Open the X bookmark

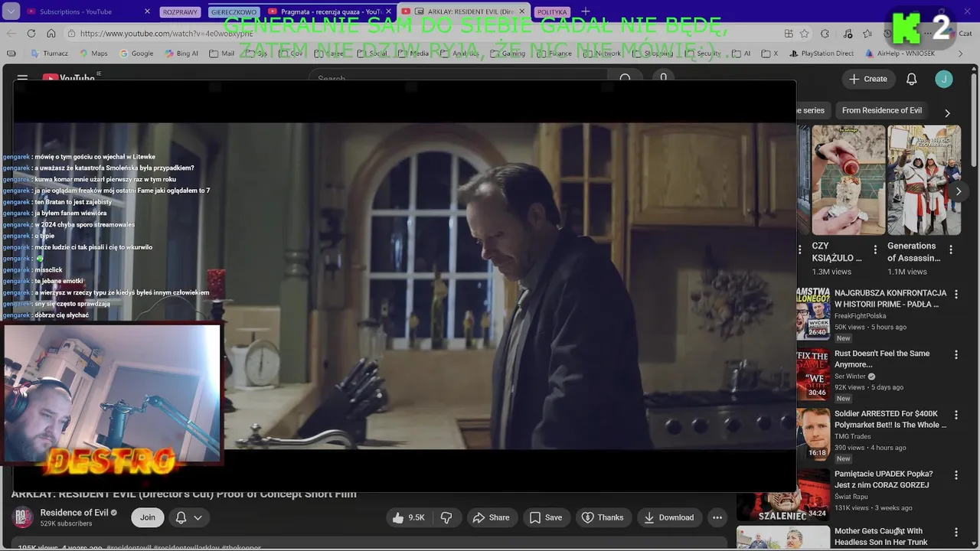tap(769, 54)
